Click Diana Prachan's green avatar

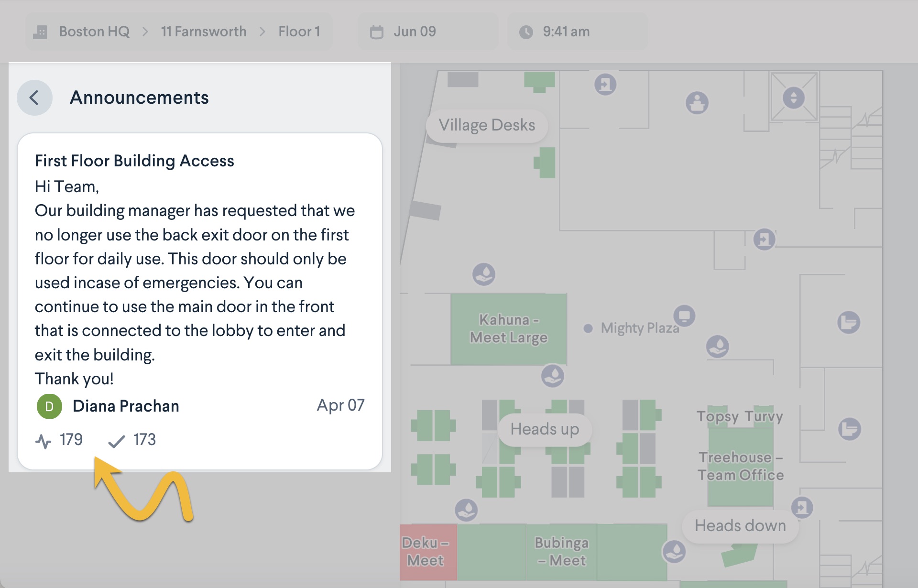[49, 406]
